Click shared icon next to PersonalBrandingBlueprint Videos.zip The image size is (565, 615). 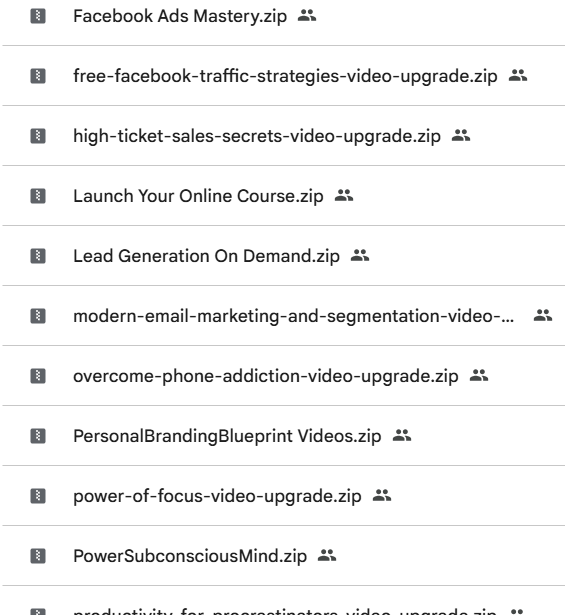[x=402, y=435]
